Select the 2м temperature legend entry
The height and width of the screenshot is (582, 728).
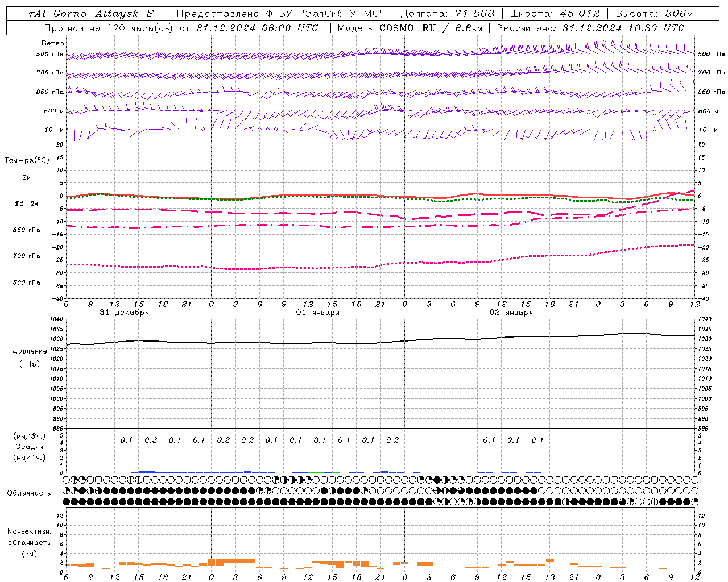(x=27, y=177)
